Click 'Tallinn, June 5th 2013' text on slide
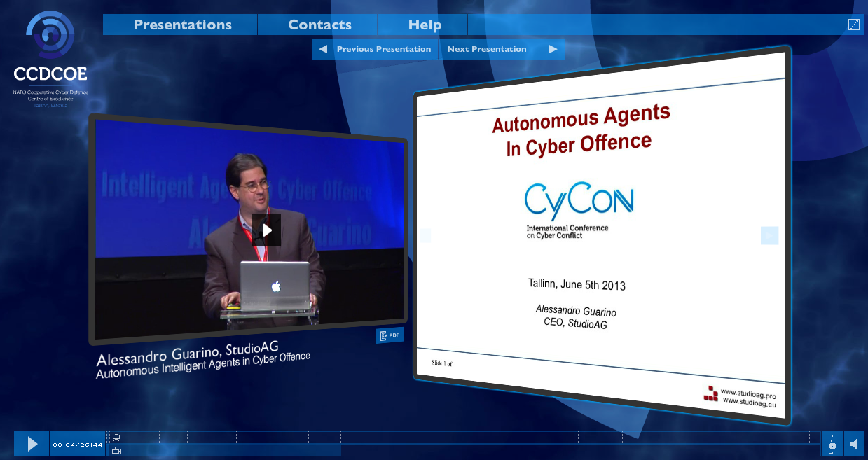The height and width of the screenshot is (460, 868). [x=577, y=284]
